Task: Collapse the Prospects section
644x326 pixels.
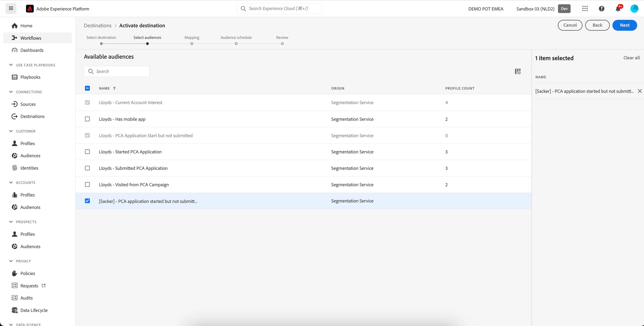Action: [11, 222]
